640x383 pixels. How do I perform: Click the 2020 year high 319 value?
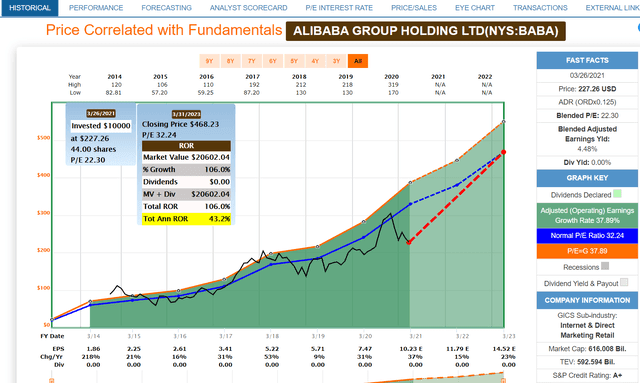click(393, 85)
